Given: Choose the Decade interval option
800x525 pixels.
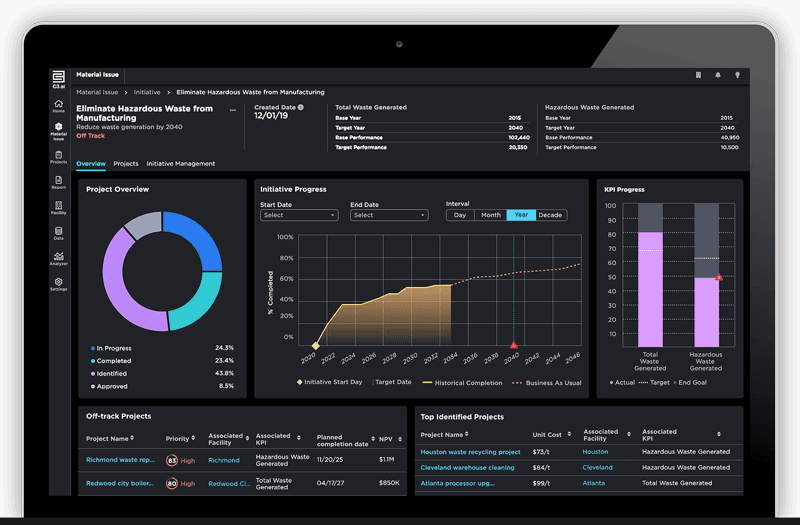Looking at the screenshot, I should tap(550, 215).
